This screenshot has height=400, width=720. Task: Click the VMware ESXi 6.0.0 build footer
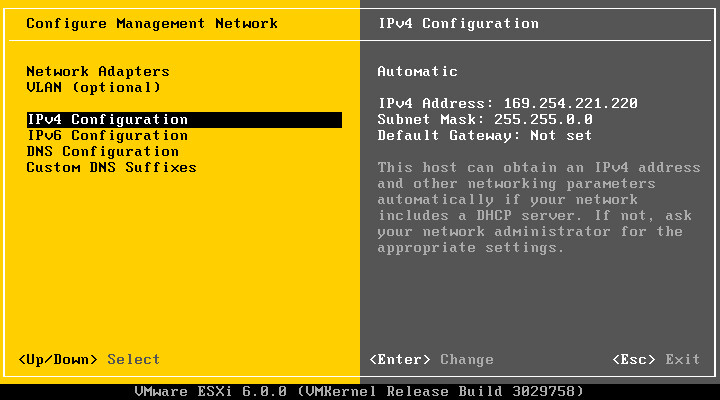click(x=359, y=391)
